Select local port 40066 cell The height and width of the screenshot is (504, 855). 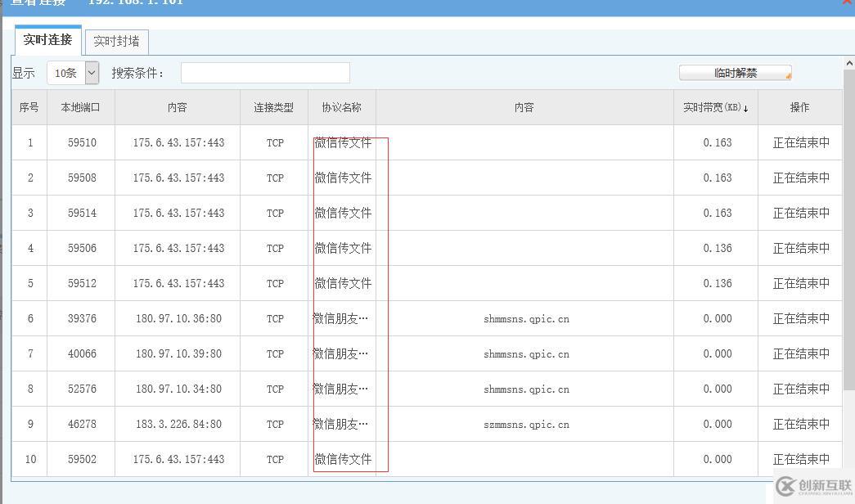click(82, 354)
